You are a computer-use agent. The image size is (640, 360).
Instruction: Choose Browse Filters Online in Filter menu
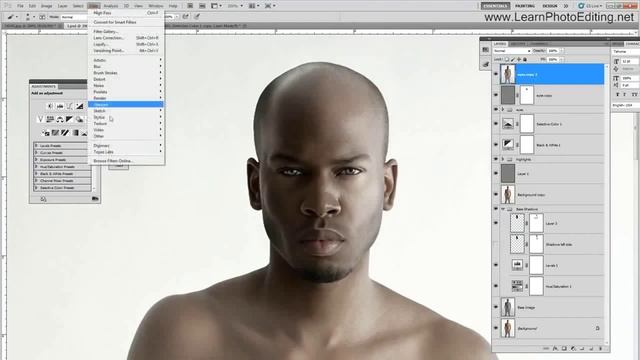tap(126, 161)
